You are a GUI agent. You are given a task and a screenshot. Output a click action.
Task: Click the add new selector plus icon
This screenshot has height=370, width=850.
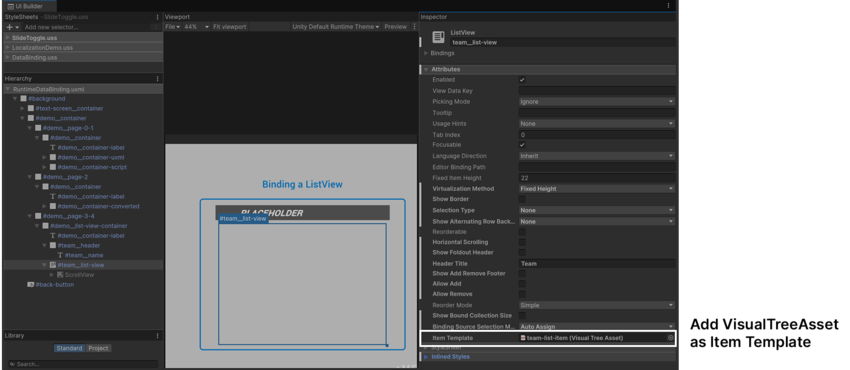[9, 27]
